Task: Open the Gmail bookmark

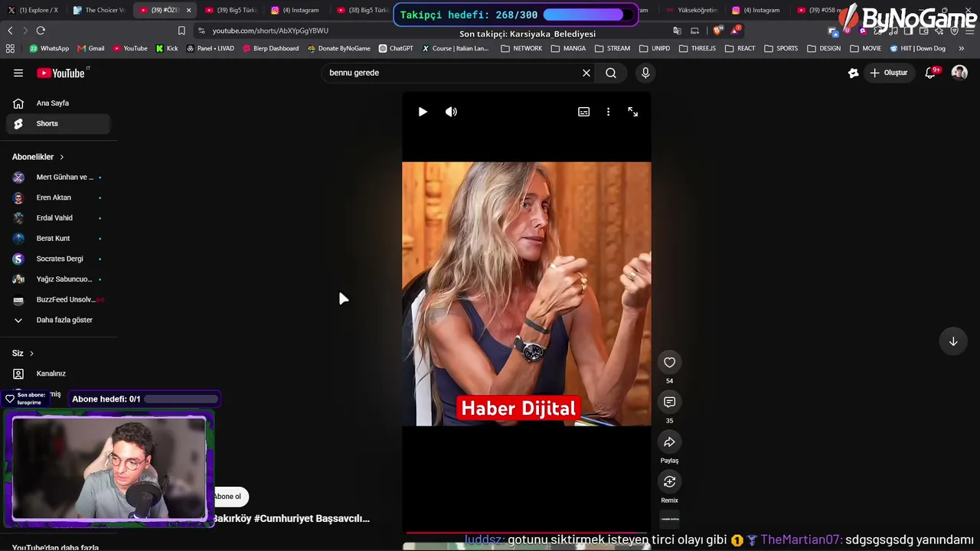Action: 90,48
